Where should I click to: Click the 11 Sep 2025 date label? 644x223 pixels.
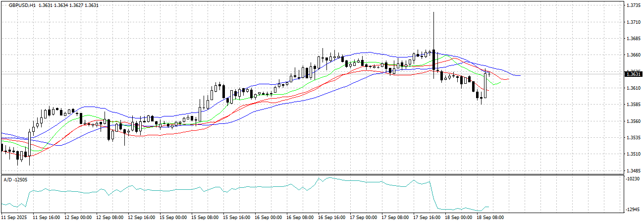[x=13, y=218]
